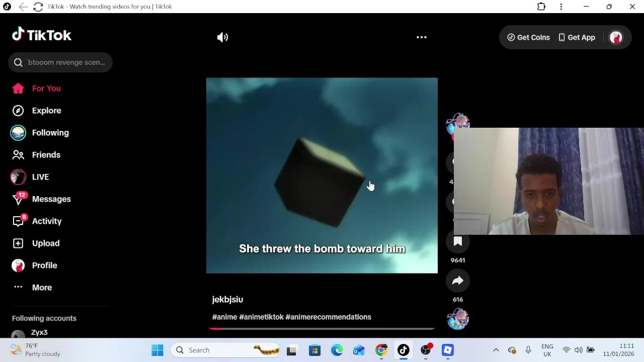This screenshot has width=644, height=362.
Task: Seek on the video progress bar
Action: coord(322,328)
